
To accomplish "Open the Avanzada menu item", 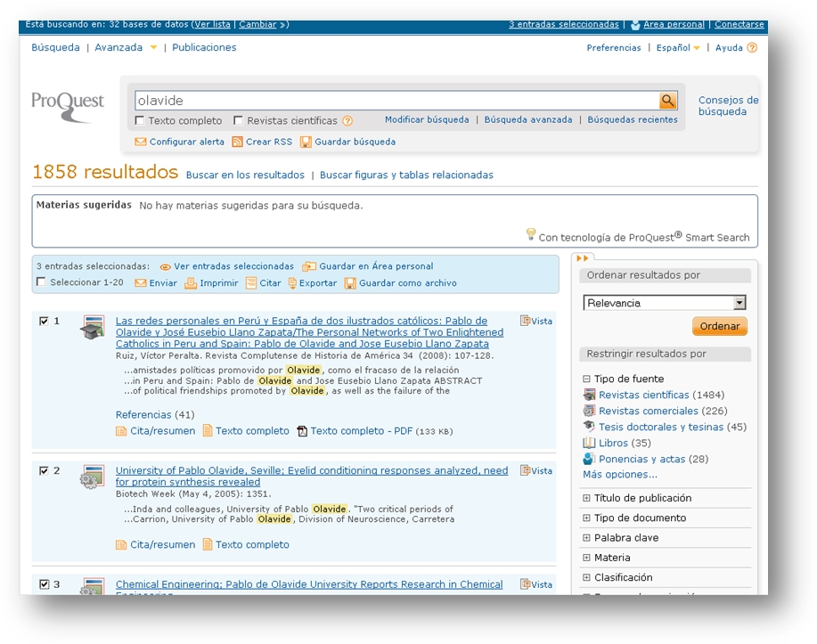I will coord(118,47).
